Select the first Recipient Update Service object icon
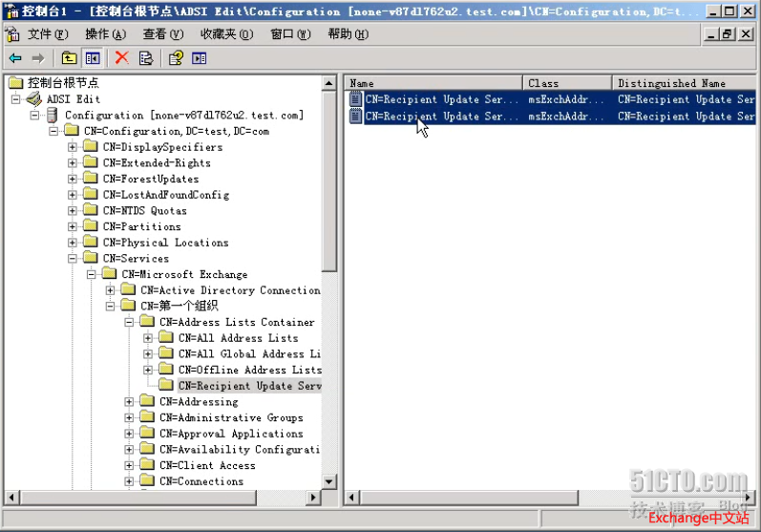 tap(356, 99)
